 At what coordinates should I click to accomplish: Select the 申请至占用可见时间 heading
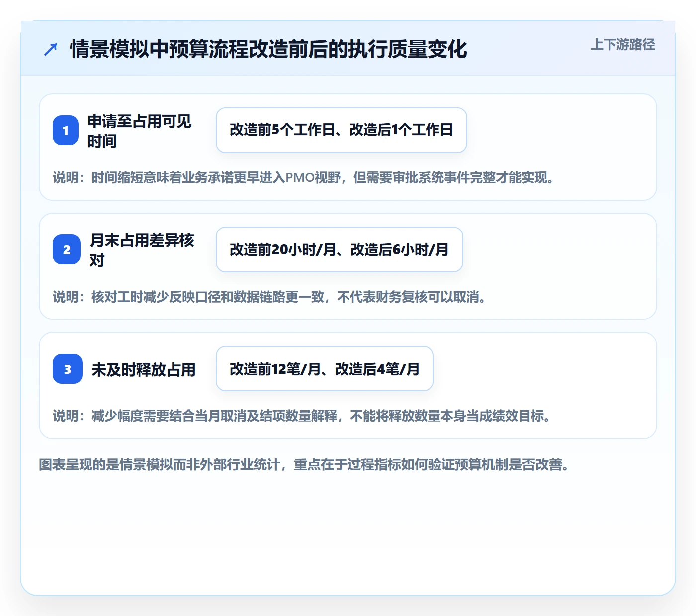coord(139,131)
